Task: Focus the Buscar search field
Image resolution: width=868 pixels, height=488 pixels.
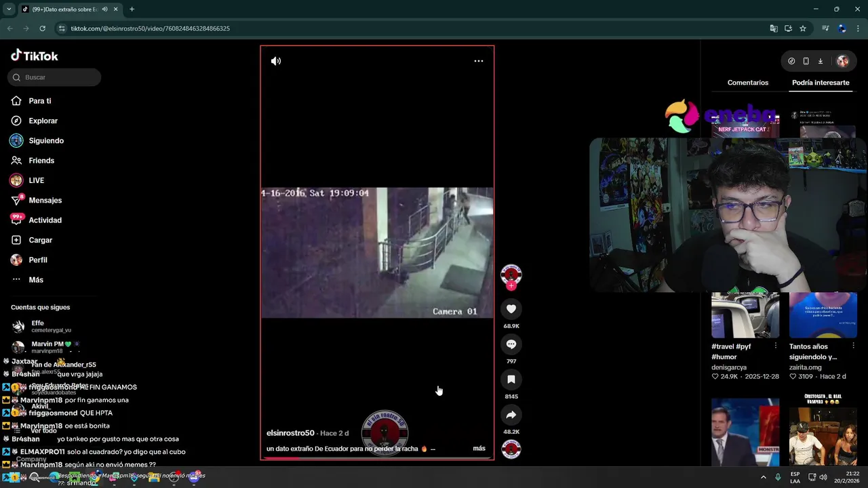Action: tap(54, 77)
